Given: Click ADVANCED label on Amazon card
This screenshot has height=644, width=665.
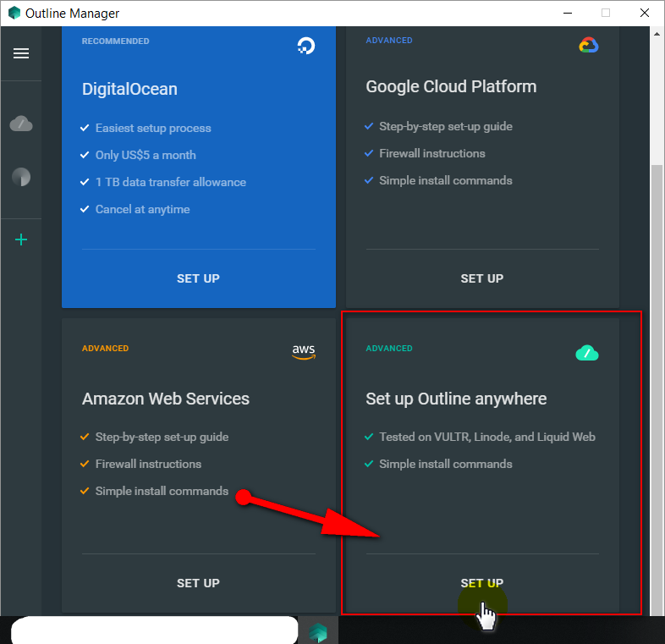Looking at the screenshot, I should coord(105,349).
